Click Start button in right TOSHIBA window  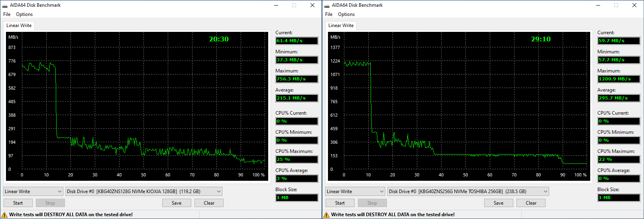tap(340, 203)
